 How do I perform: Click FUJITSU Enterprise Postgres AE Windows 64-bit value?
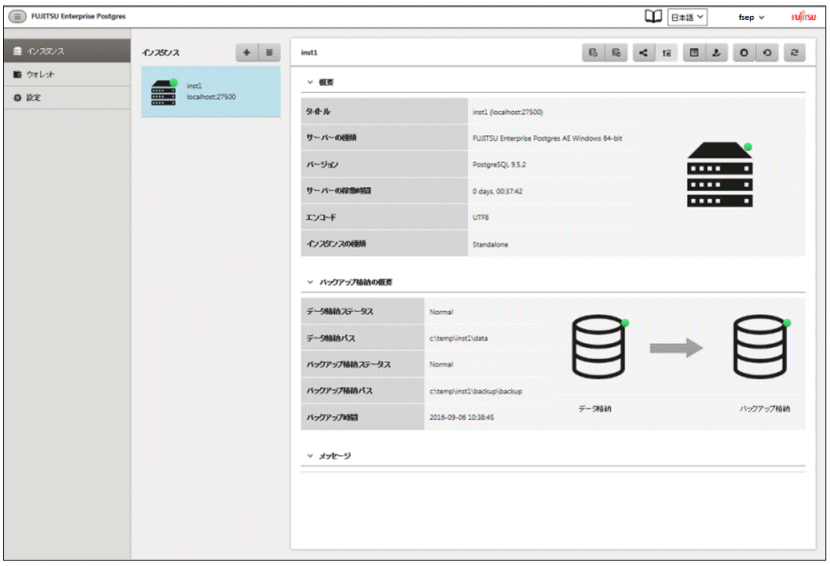tap(547, 138)
